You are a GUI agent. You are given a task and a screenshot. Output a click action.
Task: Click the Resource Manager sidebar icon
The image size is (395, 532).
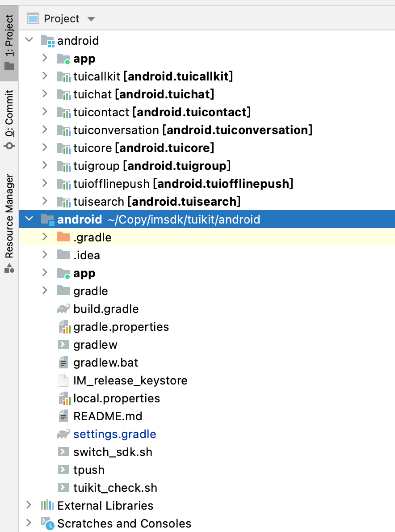click(9, 268)
